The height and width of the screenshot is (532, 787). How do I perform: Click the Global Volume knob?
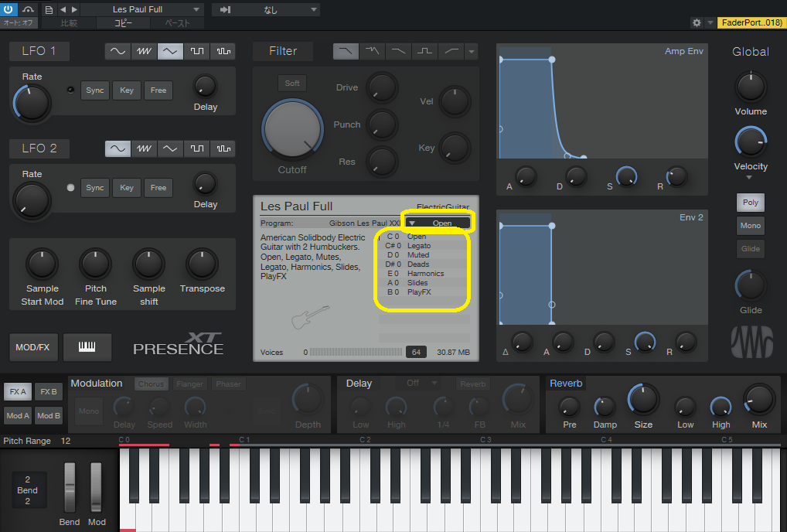(751, 87)
